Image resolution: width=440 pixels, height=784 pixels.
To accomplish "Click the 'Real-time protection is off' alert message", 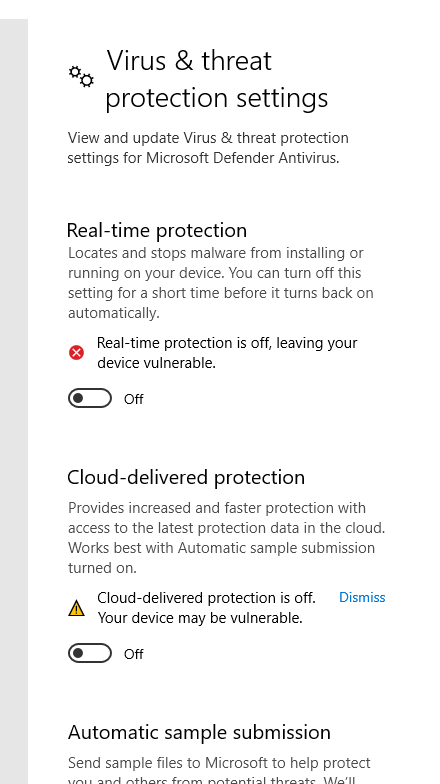I will pyautogui.click(x=227, y=353).
